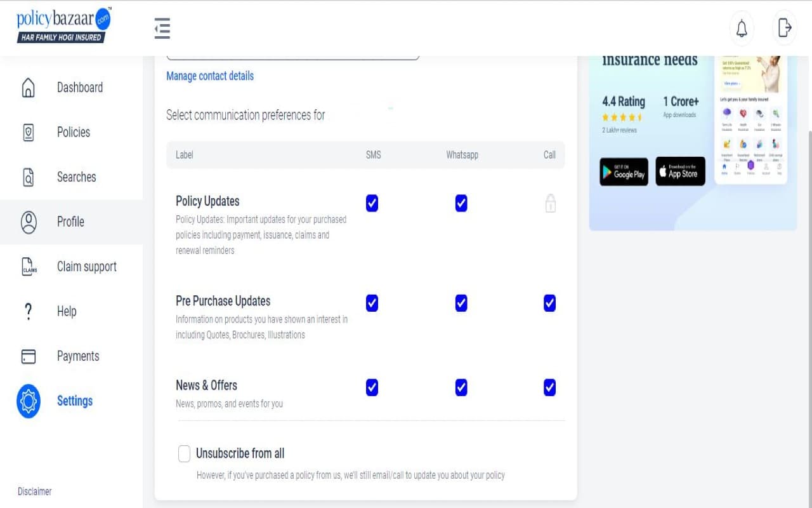Click the Dashboard home icon
Screen dimensions: 812x508
tap(28, 88)
